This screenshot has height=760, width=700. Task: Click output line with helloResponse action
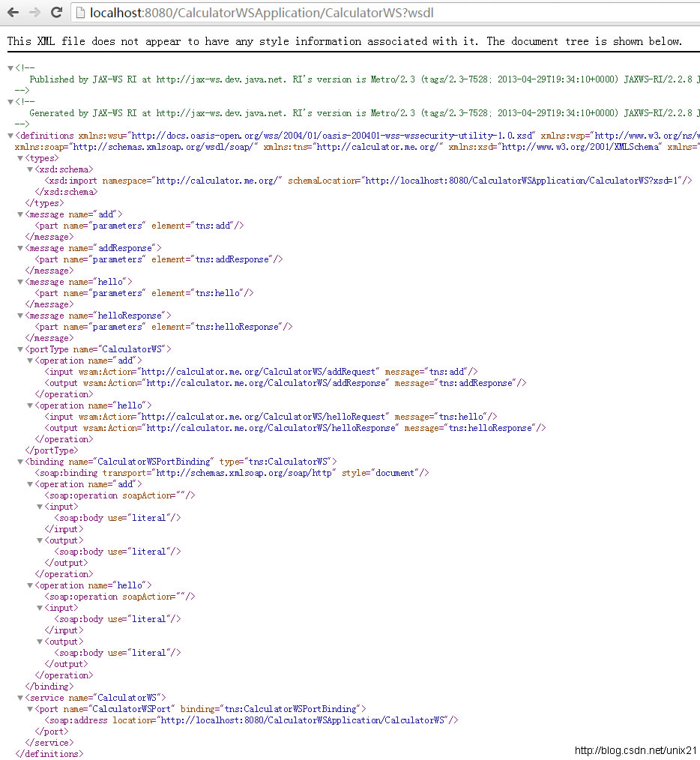[295, 428]
